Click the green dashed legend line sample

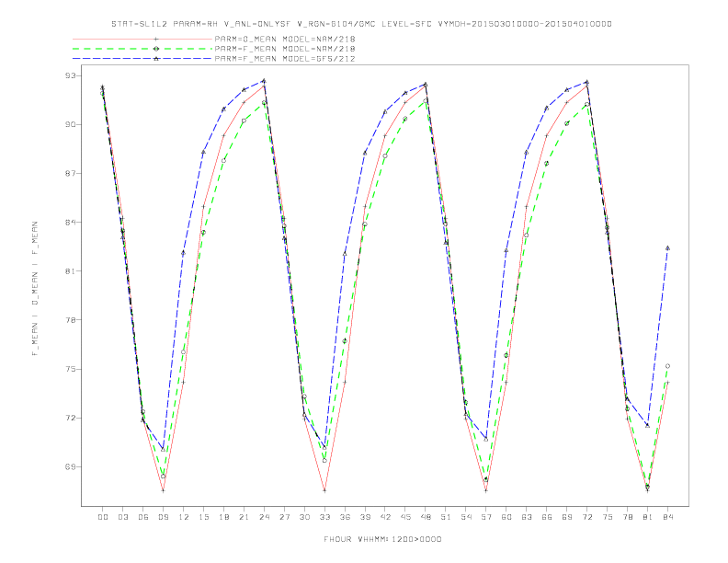pos(142,49)
